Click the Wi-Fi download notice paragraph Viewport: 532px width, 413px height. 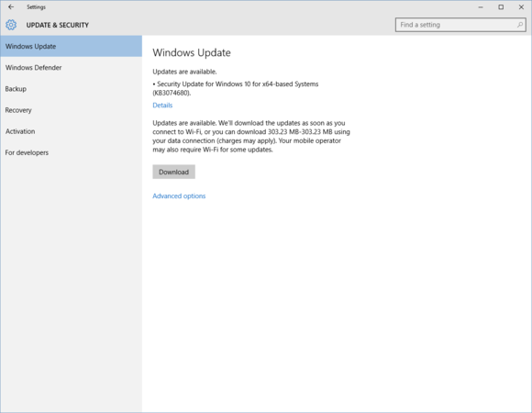click(251, 136)
